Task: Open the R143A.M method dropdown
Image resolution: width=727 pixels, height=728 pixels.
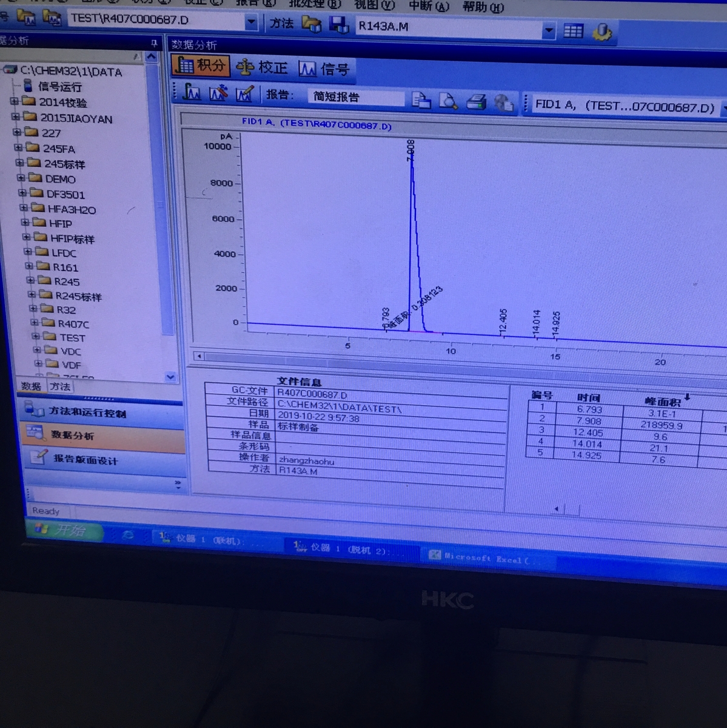Action: 549,30
